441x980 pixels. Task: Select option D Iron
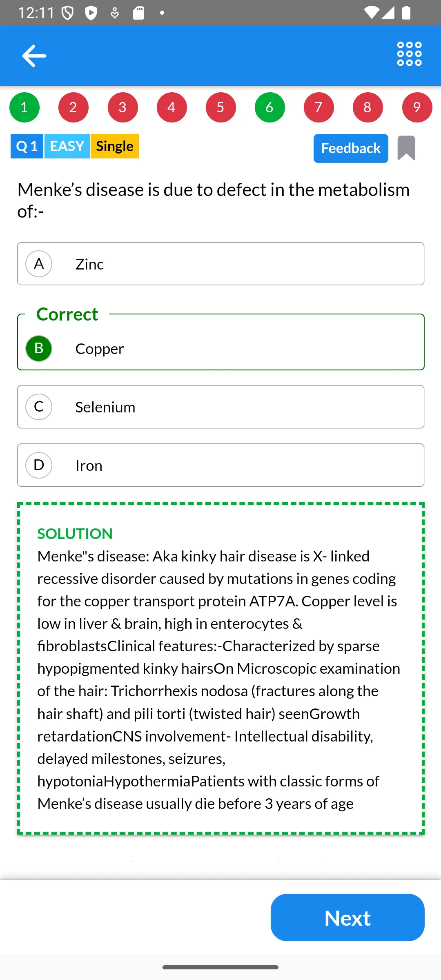220,465
